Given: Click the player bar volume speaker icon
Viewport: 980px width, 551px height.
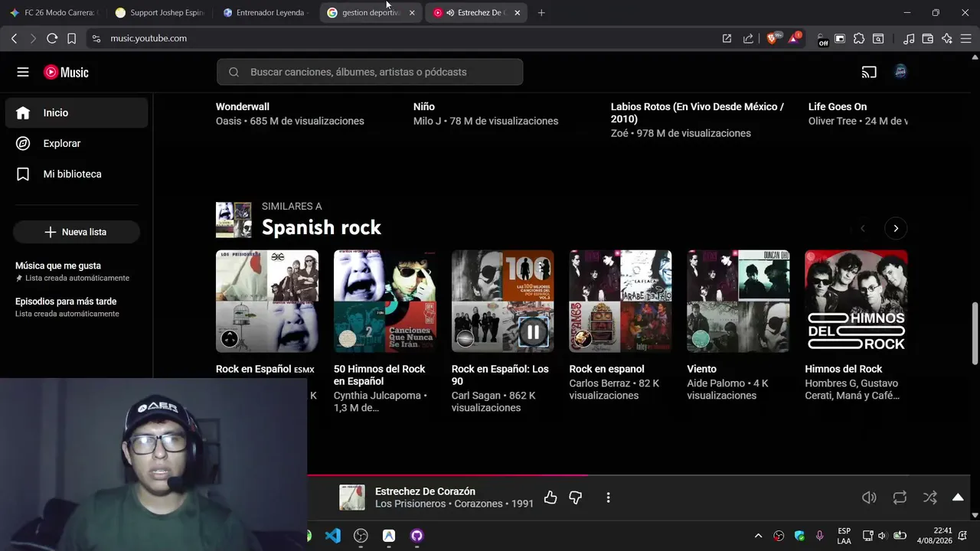Looking at the screenshot, I should 869,497.
